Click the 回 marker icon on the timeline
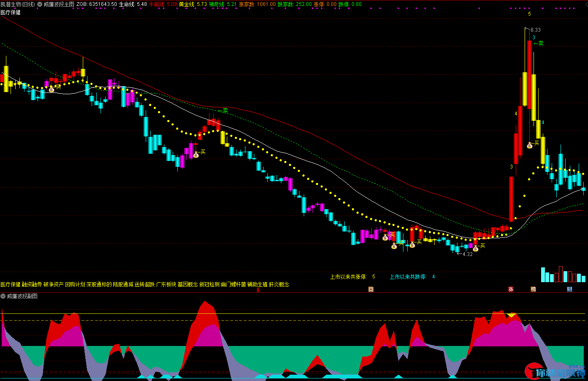Viewport: 588px width, 381px height. (371, 289)
